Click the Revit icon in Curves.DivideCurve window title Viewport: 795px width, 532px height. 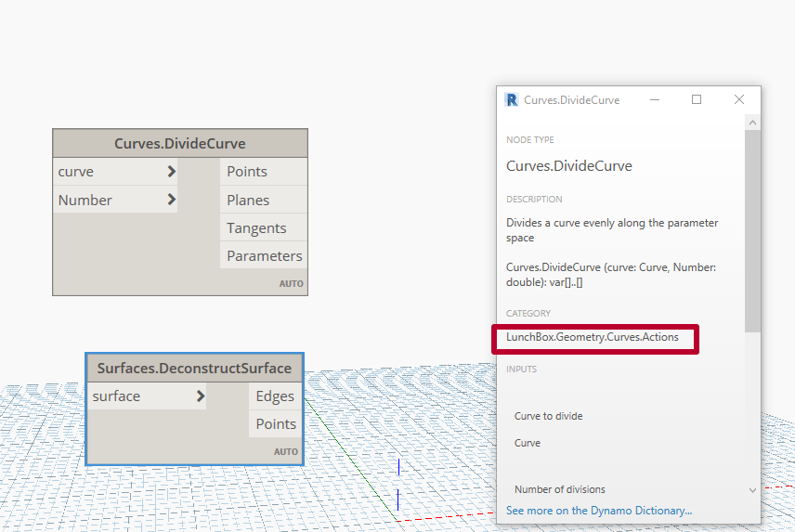(x=512, y=100)
